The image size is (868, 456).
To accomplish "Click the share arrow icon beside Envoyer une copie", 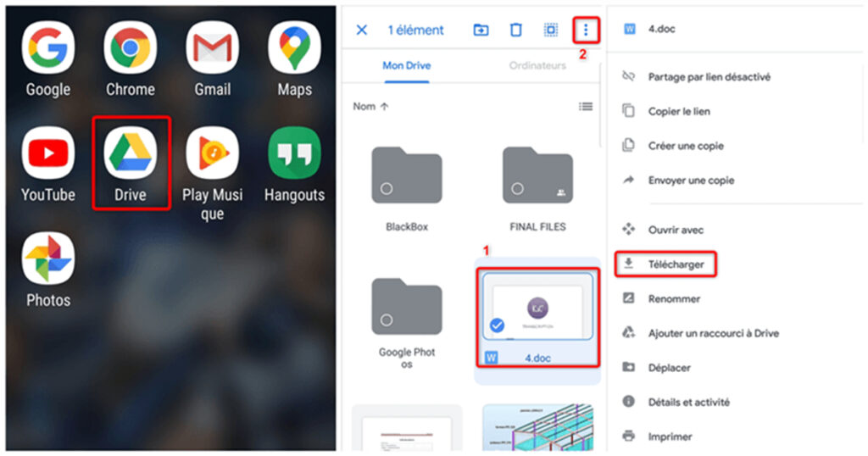I will click(628, 180).
